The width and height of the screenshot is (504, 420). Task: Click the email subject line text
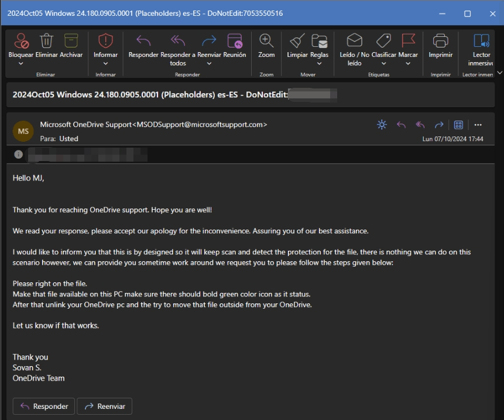click(150, 94)
